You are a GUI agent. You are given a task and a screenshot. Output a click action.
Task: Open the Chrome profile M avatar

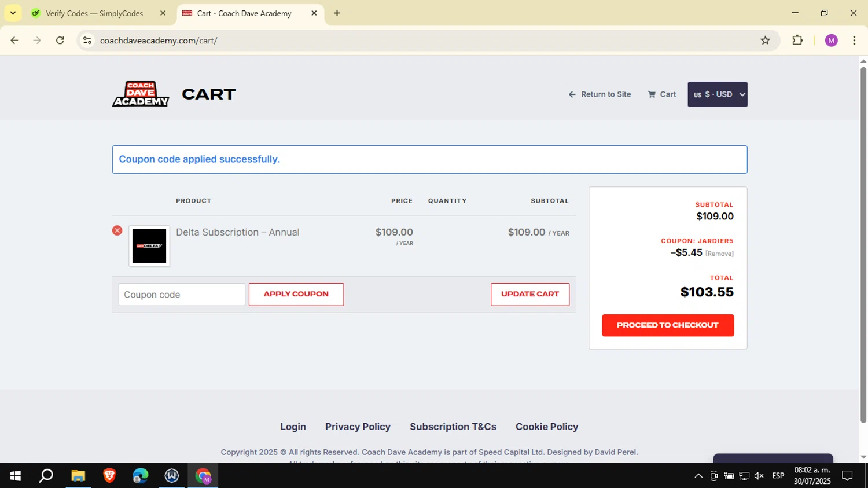coord(832,41)
